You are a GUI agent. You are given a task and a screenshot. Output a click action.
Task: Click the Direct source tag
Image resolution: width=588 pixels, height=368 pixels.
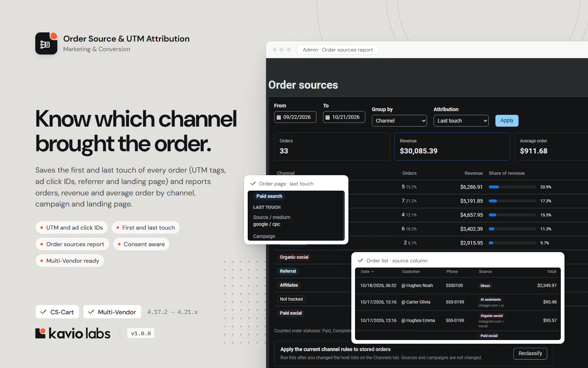pyautogui.click(x=485, y=286)
